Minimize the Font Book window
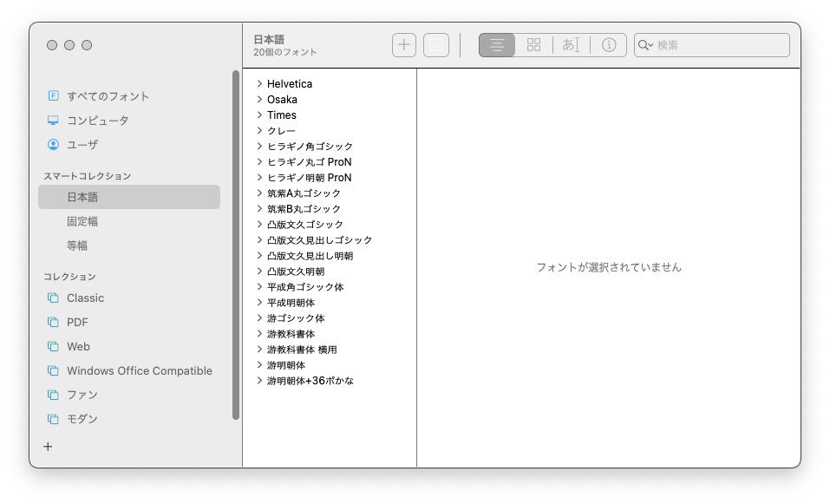 [x=69, y=45]
